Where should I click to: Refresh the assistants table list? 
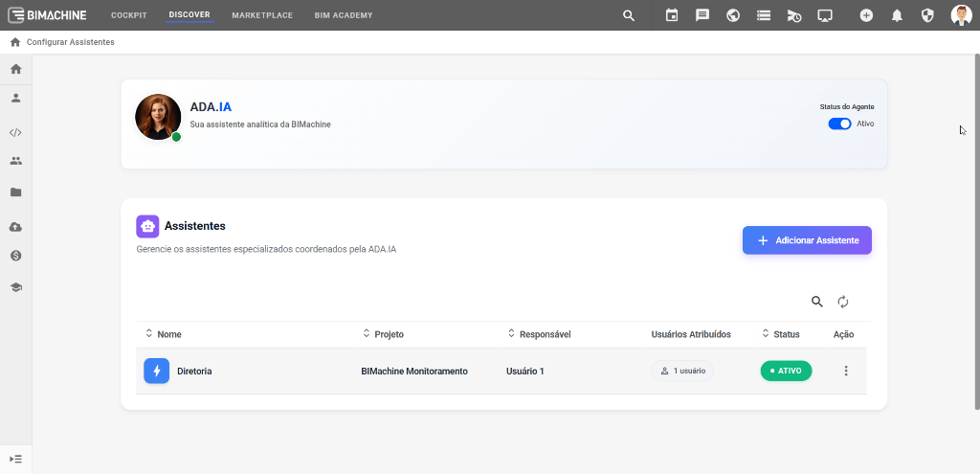click(x=843, y=302)
